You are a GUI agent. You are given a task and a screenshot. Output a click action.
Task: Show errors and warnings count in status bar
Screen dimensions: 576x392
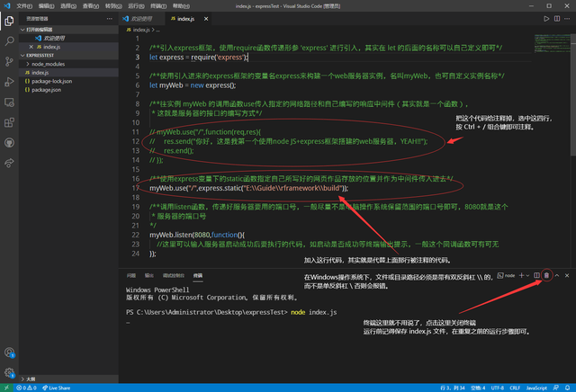pyautogui.click(x=26, y=388)
